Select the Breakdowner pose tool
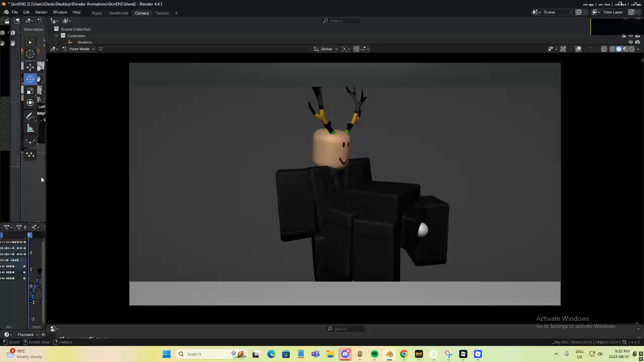This screenshot has height=362, width=644. [x=30, y=142]
